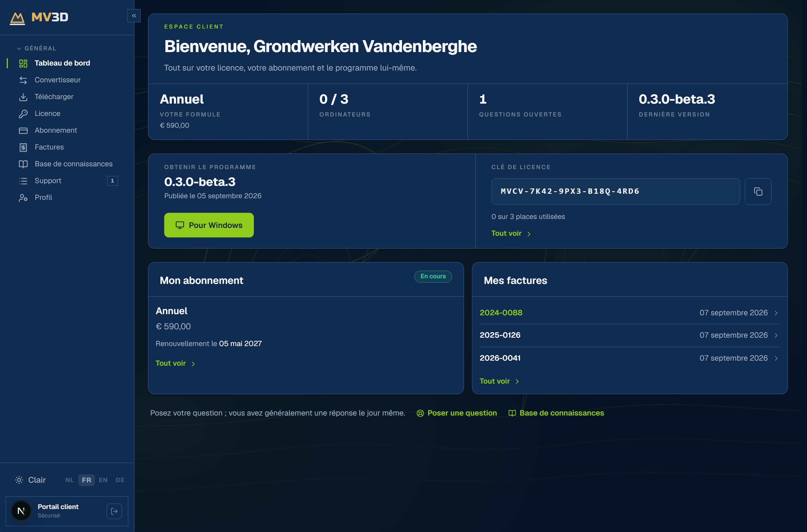This screenshot has width=807, height=532.
Task: Click the sun icon next to Clair
Action: (x=19, y=480)
